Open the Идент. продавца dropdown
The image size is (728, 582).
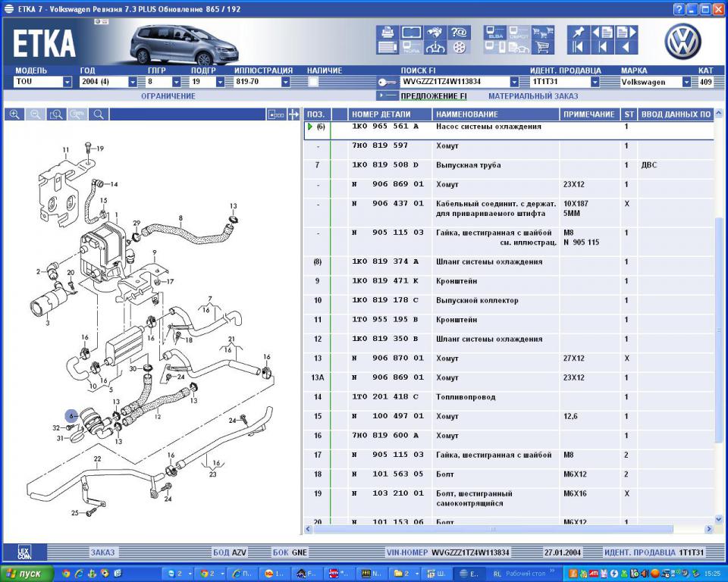coord(595,82)
